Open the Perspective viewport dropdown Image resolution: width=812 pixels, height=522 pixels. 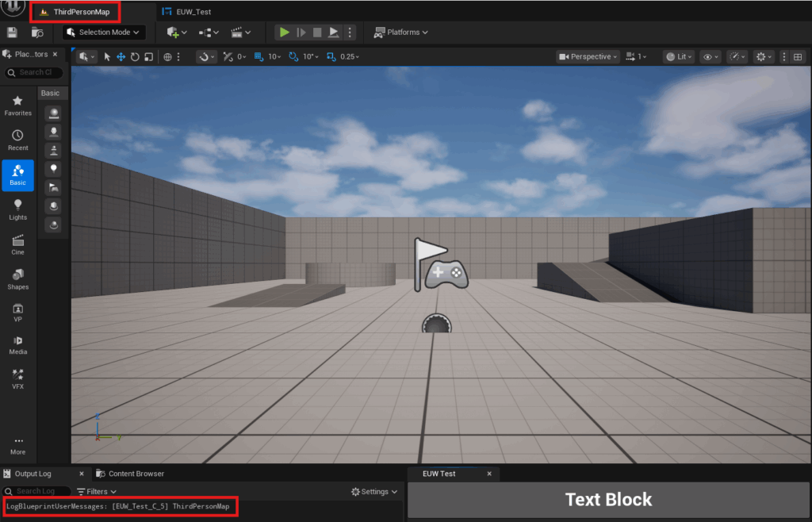(x=588, y=57)
